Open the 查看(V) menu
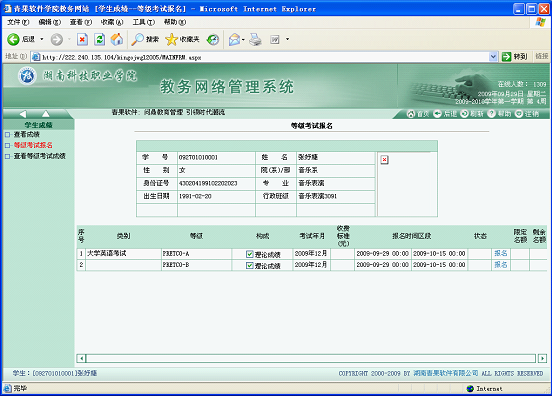The width and height of the screenshot is (552, 396). click(81, 22)
